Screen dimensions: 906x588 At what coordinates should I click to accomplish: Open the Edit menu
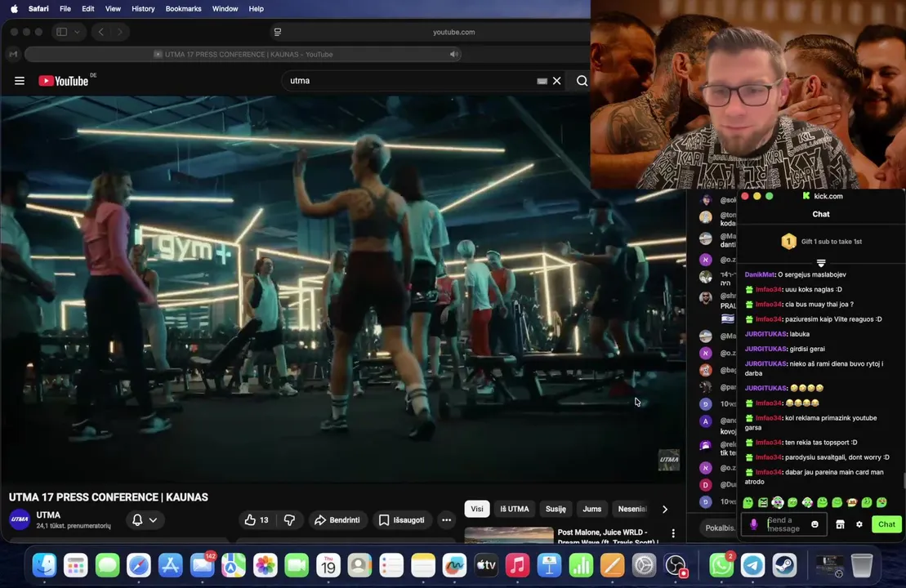(88, 9)
